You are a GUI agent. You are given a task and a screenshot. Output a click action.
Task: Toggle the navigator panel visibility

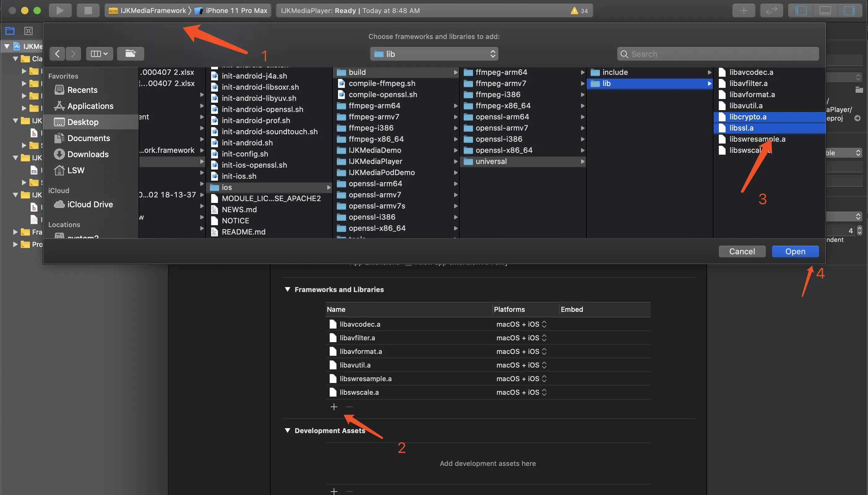tap(801, 10)
